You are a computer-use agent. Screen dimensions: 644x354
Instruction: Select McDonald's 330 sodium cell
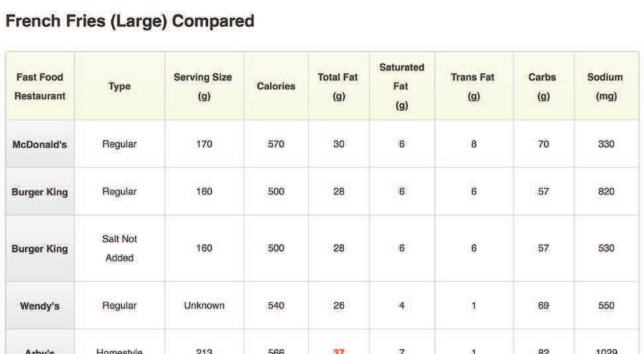click(x=606, y=144)
